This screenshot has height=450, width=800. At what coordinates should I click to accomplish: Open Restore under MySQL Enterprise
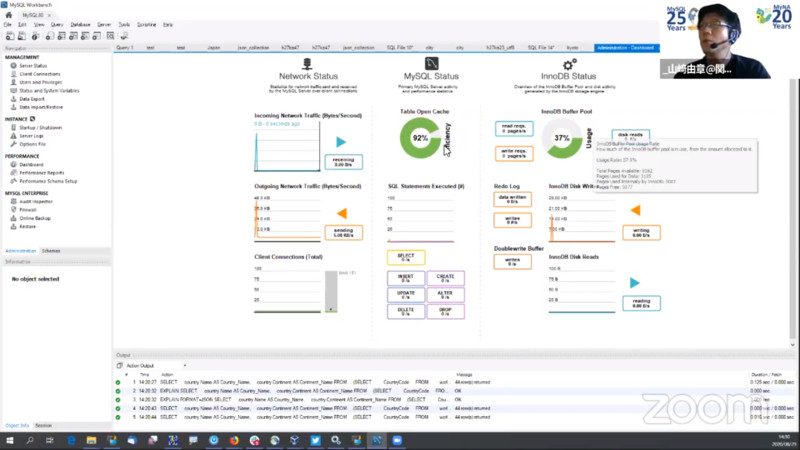[x=27, y=227]
